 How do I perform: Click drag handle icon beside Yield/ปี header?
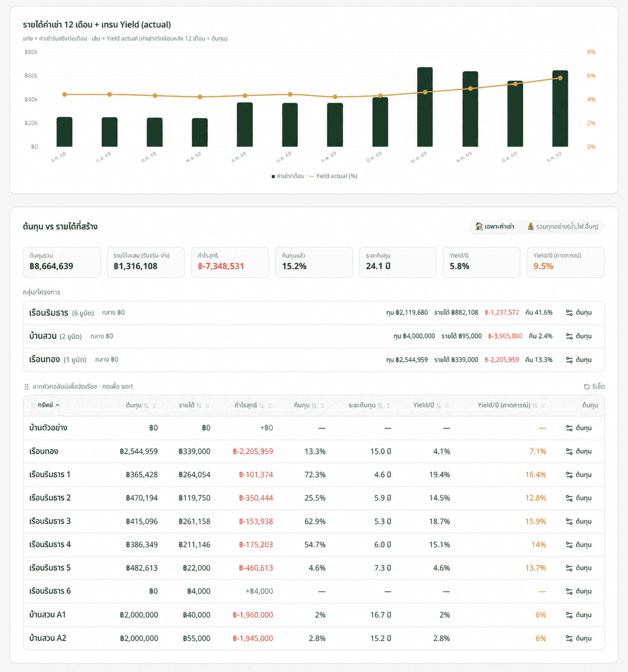point(447,405)
